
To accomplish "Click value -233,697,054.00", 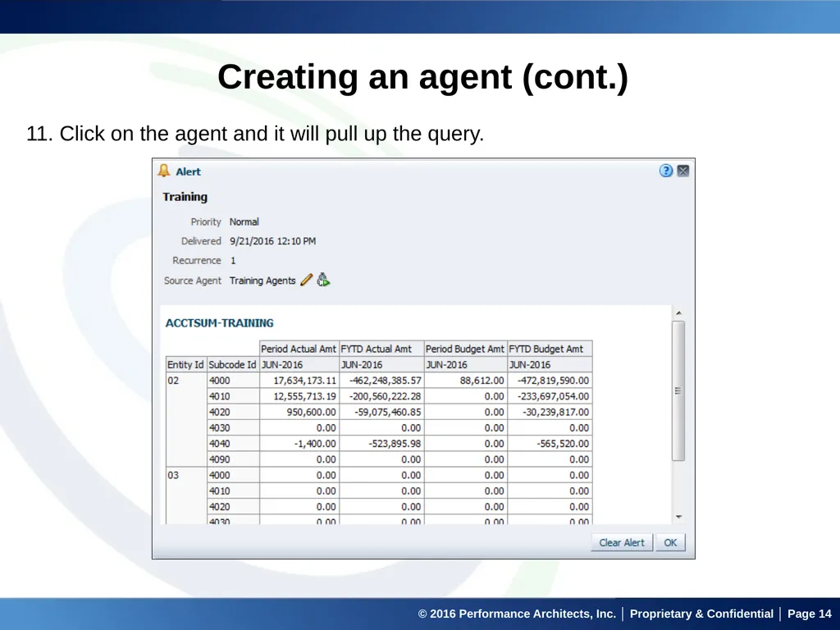I will pyautogui.click(x=554, y=396).
